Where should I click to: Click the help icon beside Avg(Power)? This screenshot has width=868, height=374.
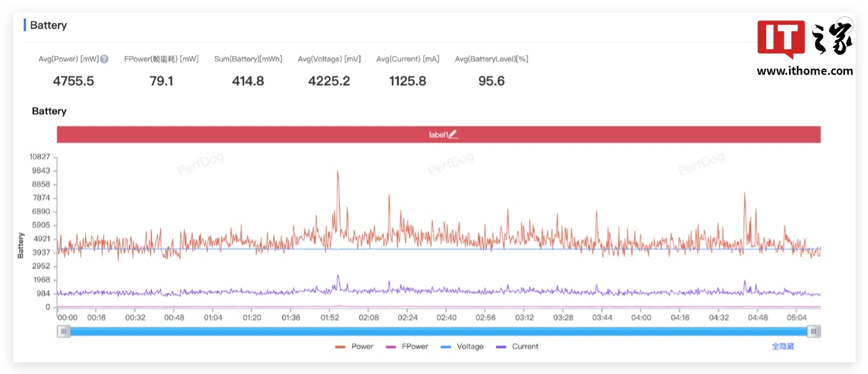coord(104,59)
